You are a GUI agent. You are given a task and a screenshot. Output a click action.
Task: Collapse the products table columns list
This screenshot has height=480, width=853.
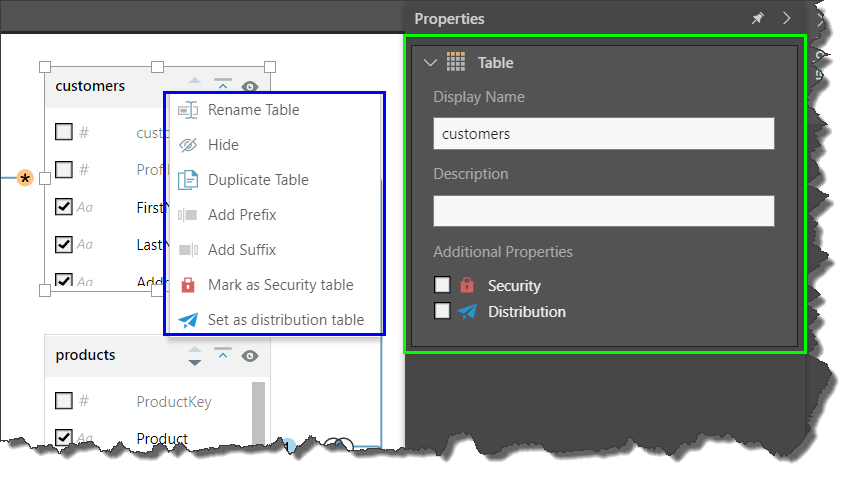(223, 355)
